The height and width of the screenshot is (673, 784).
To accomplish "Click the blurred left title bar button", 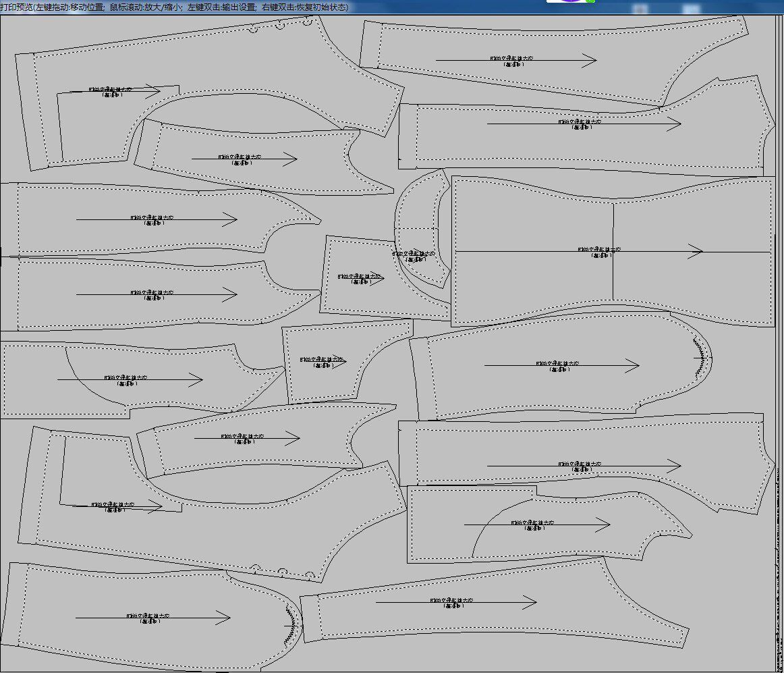I will (640, 9).
